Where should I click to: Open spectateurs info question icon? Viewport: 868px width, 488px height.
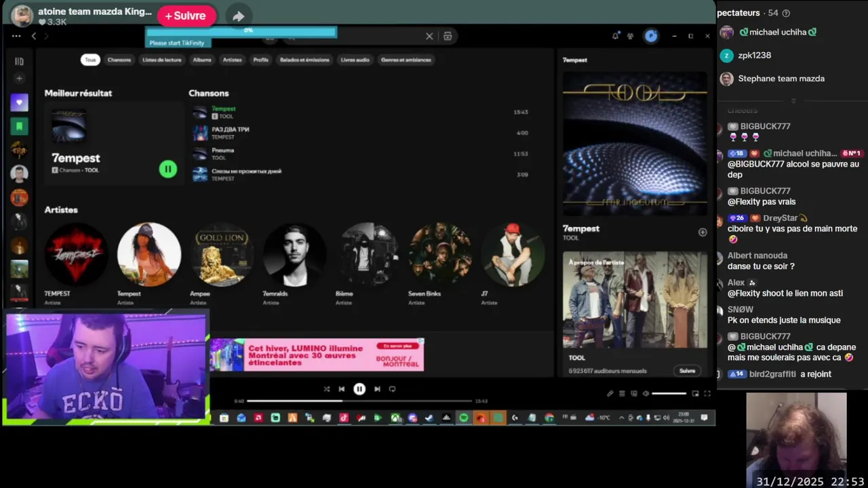pos(786,13)
